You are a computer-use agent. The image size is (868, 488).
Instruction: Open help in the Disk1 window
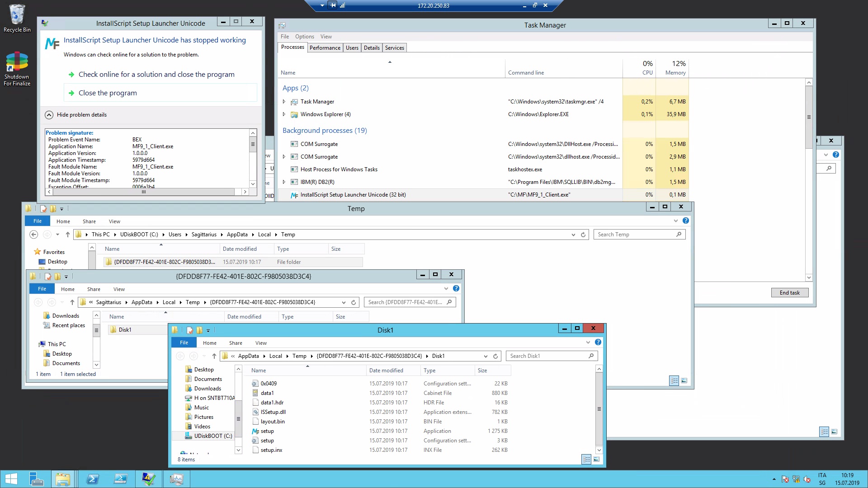click(x=598, y=343)
